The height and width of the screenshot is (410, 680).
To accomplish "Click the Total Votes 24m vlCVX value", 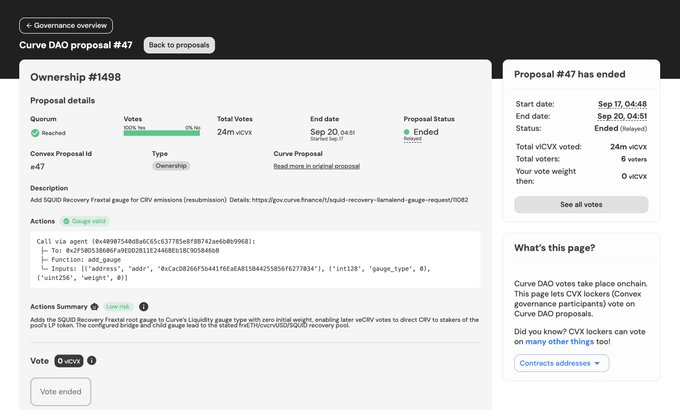I will click(234, 132).
